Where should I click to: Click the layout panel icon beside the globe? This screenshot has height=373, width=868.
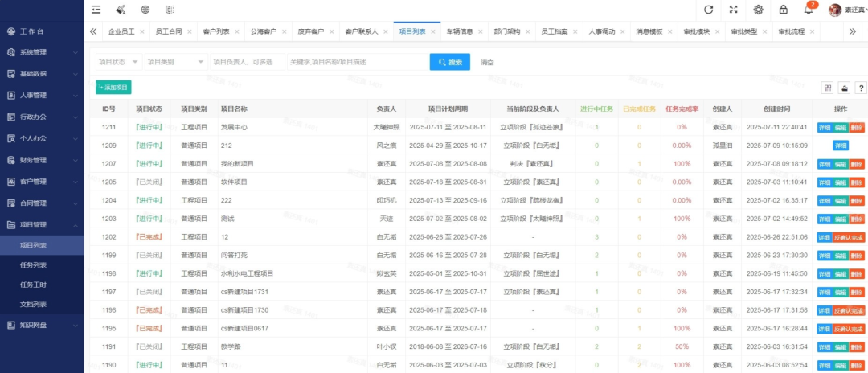[170, 10]
